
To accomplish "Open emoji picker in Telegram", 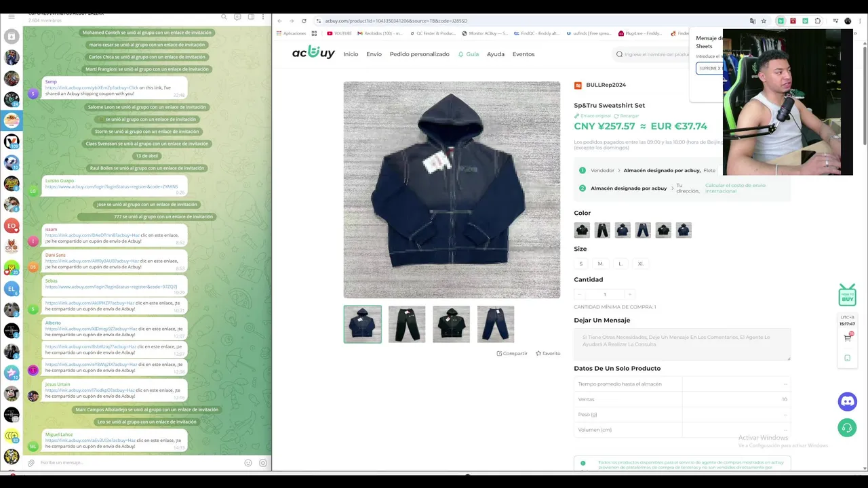I will click(248, 463).
